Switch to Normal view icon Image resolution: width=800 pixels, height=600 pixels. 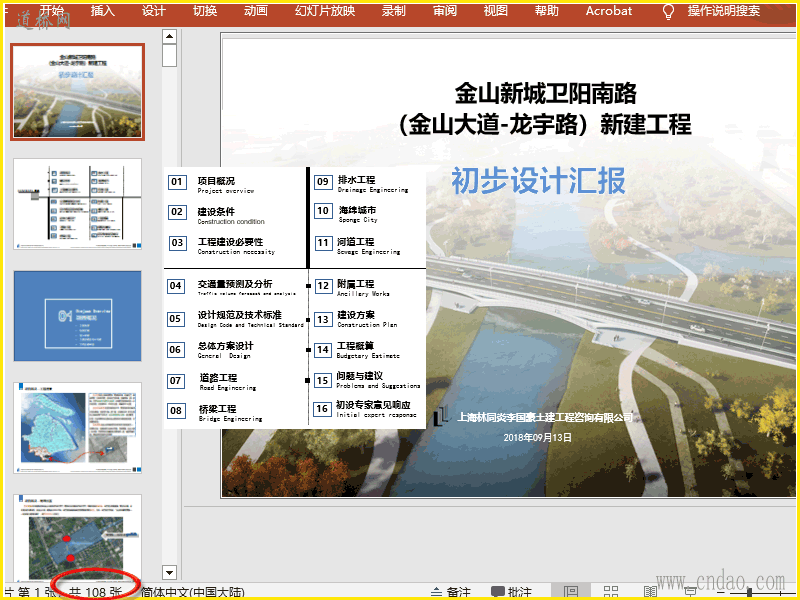(571, 592)
